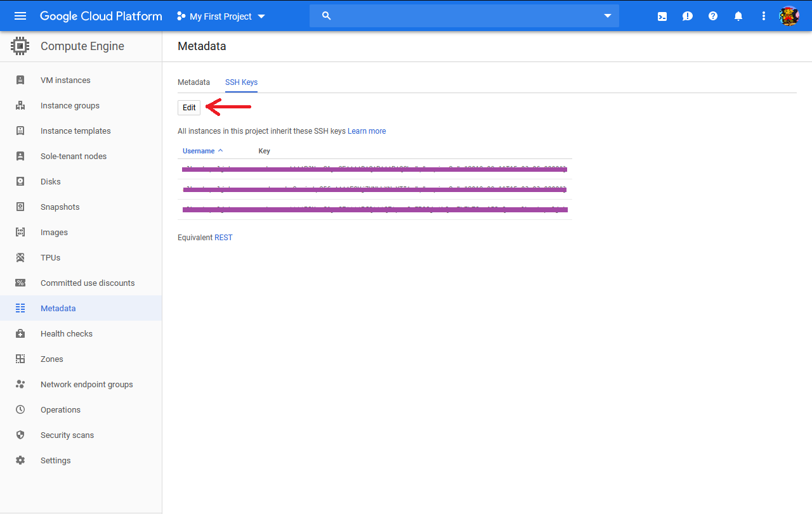Click the Committed use discounts percent icon
Screen dimensions: 812x514
click(20, 283)
